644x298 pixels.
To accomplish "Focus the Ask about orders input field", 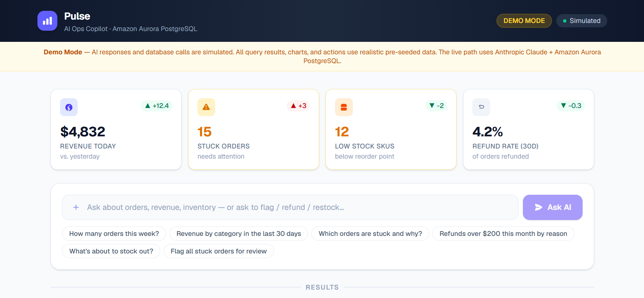I will (290, 207).
